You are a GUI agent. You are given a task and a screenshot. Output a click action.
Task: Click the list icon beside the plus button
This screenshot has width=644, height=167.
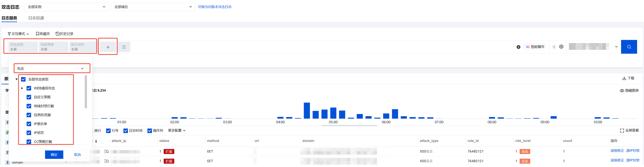124,47
